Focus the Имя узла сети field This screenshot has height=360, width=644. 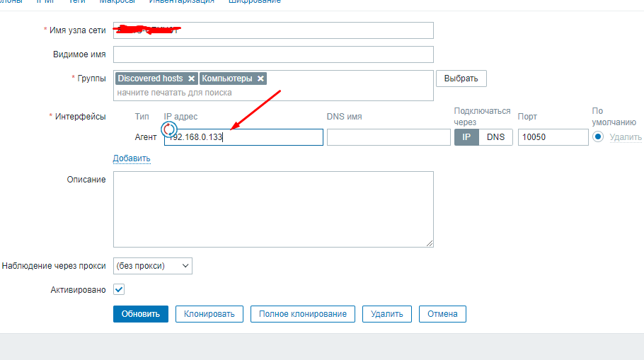click(274, 30)
